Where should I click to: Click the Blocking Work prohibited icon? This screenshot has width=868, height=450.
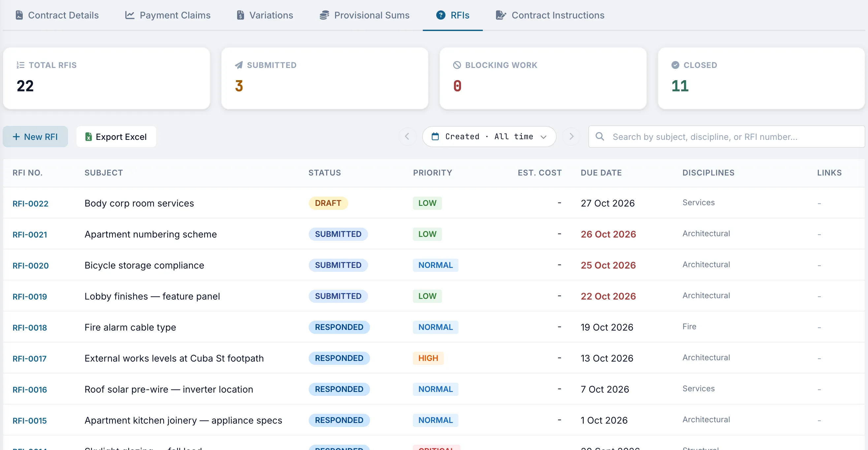coord(457,65)
